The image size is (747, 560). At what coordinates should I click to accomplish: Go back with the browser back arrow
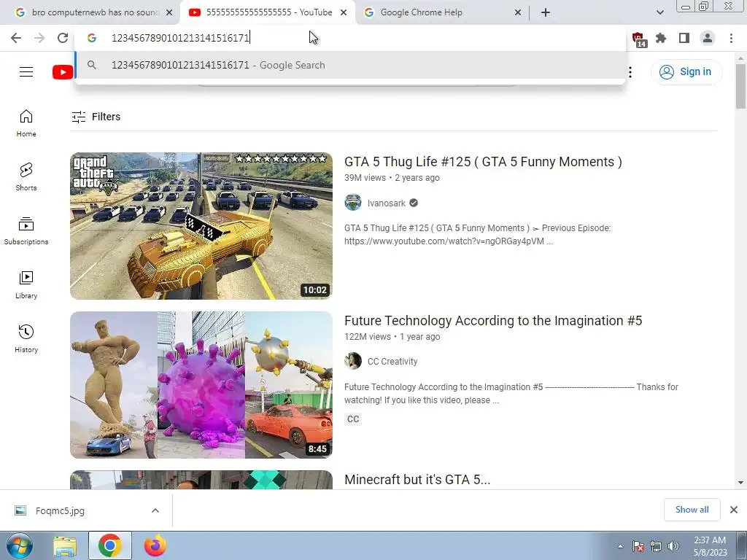[x=16, y=38]
